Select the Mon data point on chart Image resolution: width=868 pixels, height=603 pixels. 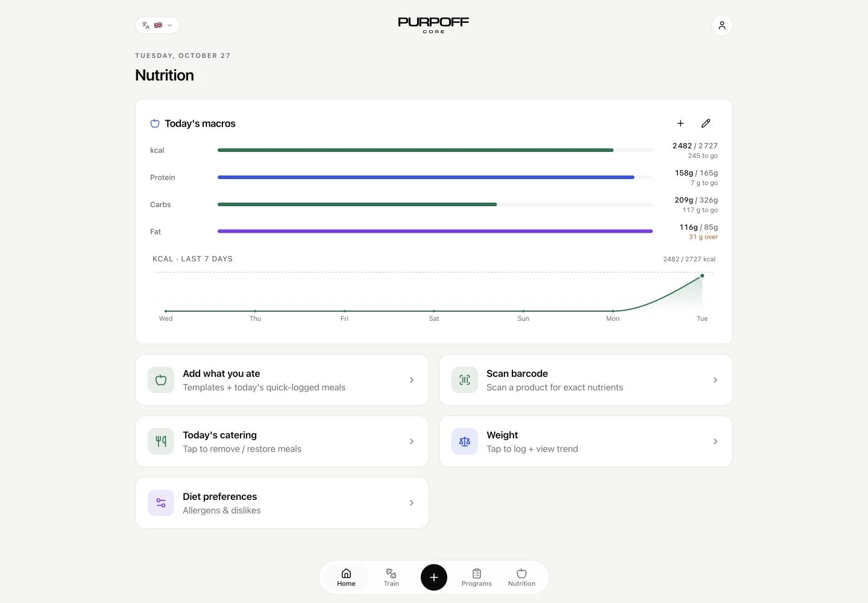point(613,311)
